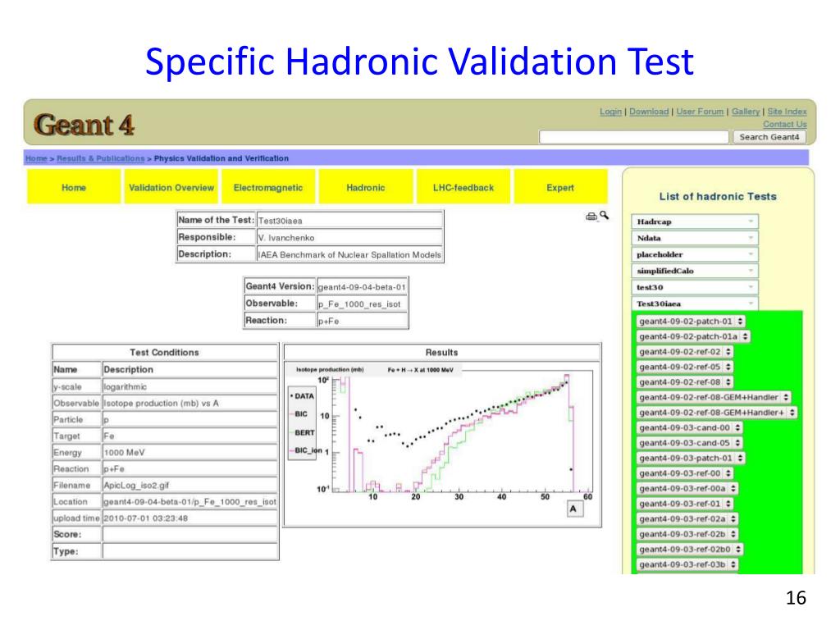Open the geant4-09-03-ref-00a version selector
Image resolution: width=840 pixels, height=630 pixels.
point(687,489)
